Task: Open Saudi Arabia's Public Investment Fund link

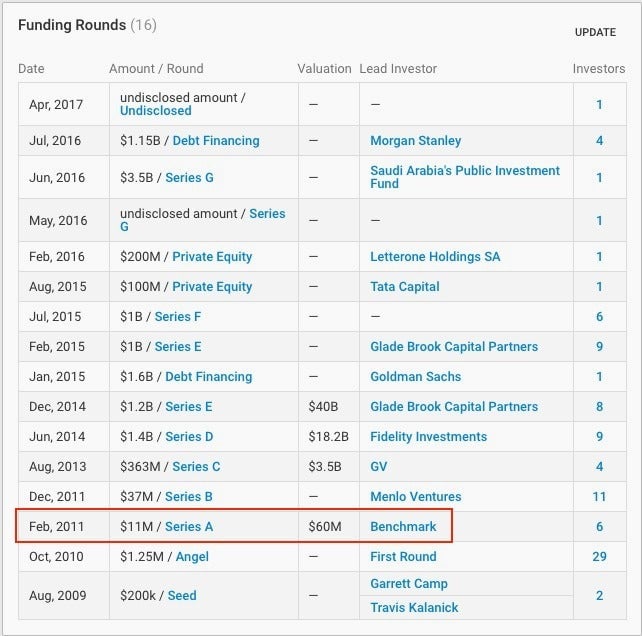Action: point(464,177)
